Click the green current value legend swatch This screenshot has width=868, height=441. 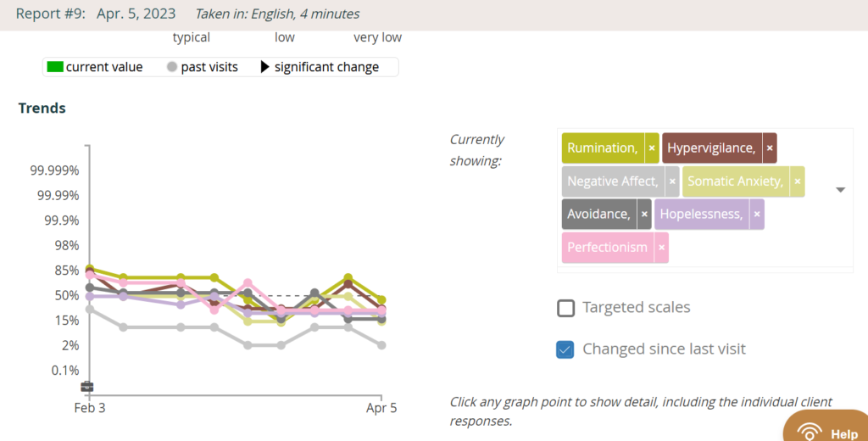(x=55, y=67)
